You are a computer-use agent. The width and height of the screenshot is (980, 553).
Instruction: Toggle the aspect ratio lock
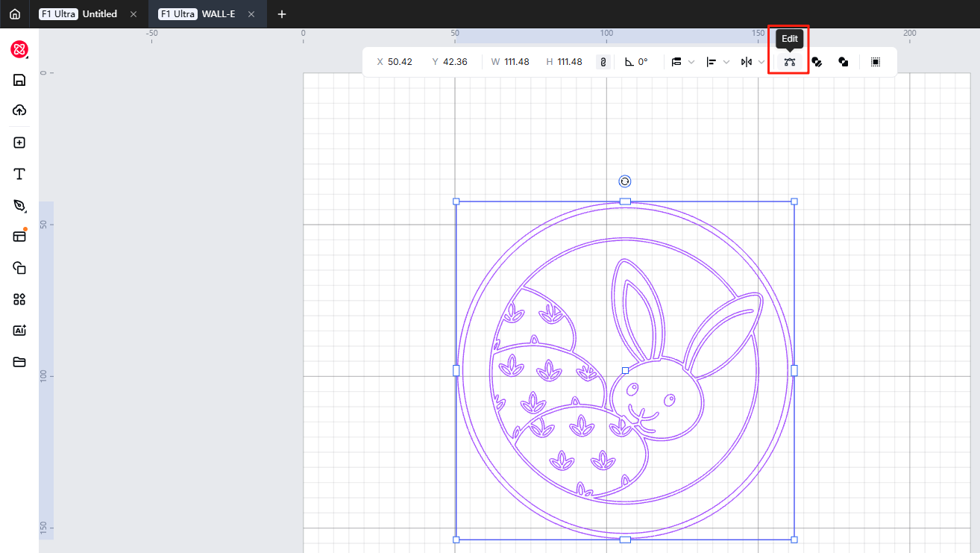tap(603, 62)
